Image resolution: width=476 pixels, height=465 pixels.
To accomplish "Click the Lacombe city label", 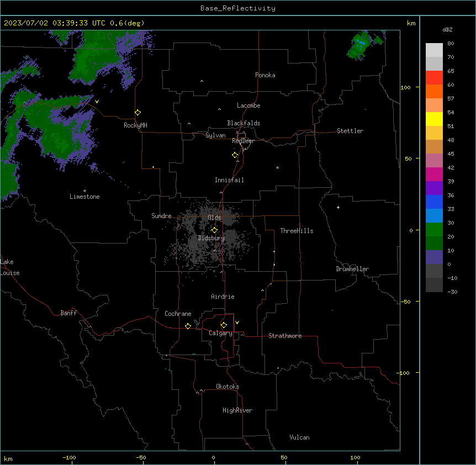I will (x=248, y=105).
